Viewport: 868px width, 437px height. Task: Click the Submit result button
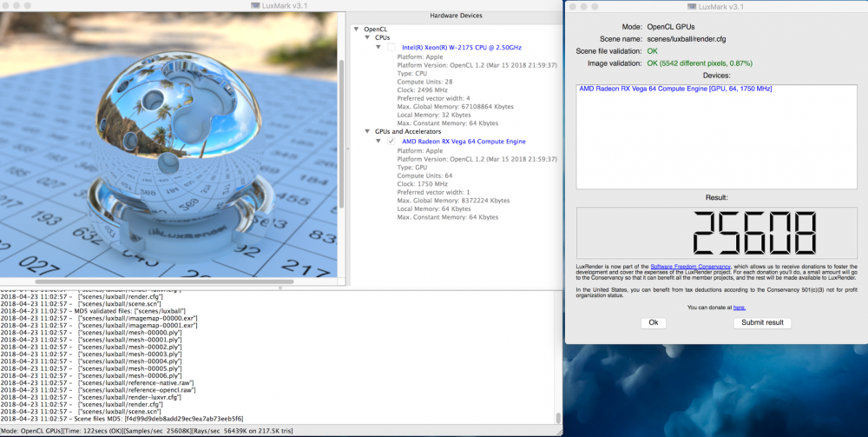(x=762, y=323)
